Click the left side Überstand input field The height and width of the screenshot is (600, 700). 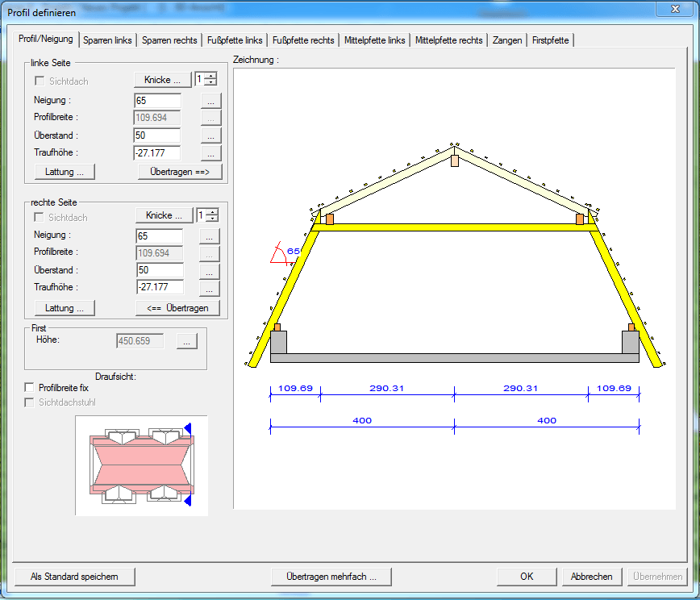(x=157, y=135)
